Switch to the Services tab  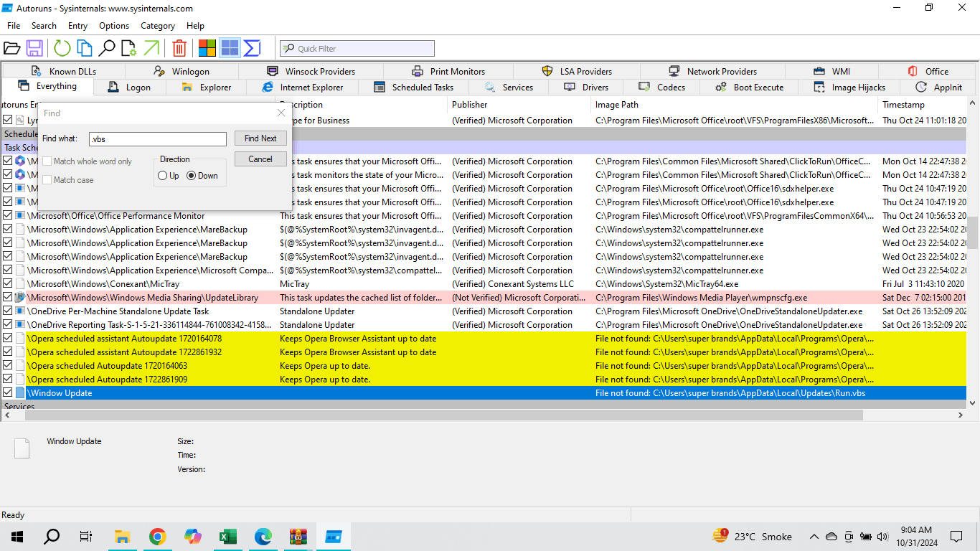[509, 88]
